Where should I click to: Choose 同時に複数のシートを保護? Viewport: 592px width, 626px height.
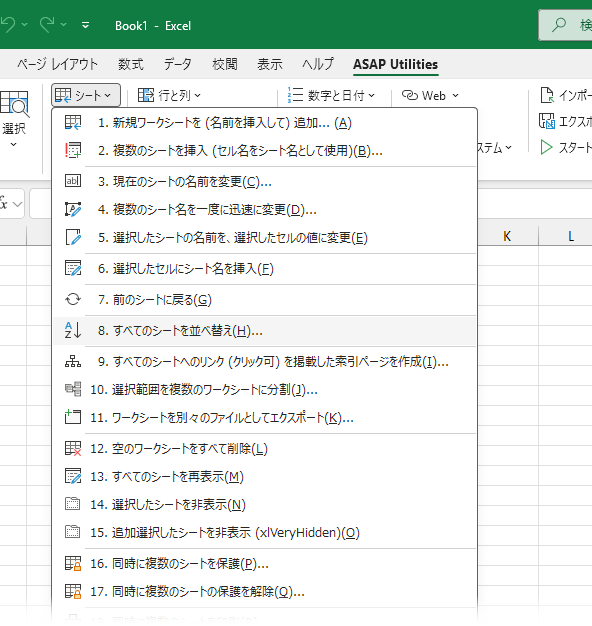click(265, 563)
